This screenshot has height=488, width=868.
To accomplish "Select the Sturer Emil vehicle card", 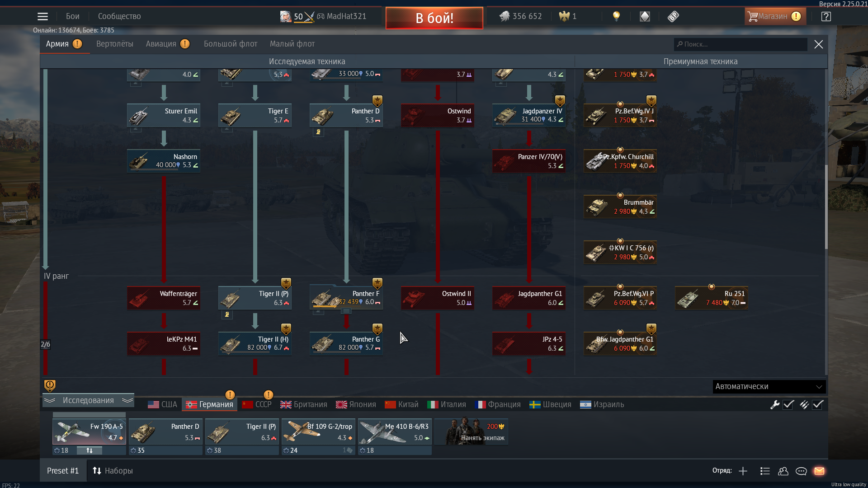I will coord(164,115).
